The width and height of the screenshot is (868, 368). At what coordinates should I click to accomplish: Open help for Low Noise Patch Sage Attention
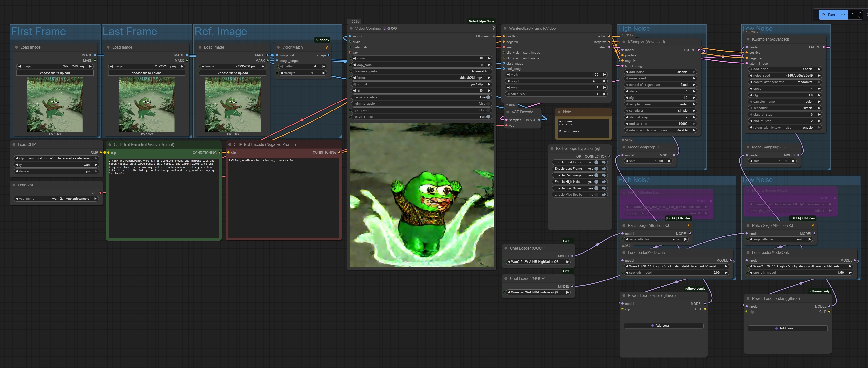[x=812, y=225]
